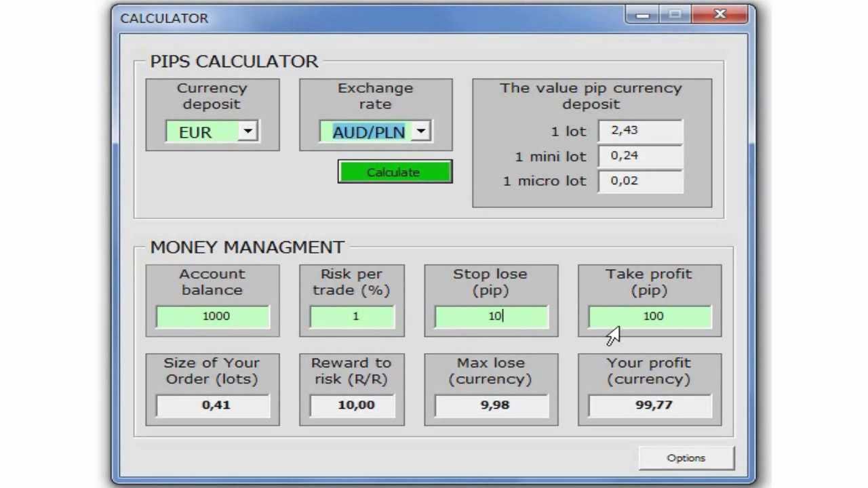The image size is (868, 488).
Task: Open the Options button
Action: tap(686, 458)
